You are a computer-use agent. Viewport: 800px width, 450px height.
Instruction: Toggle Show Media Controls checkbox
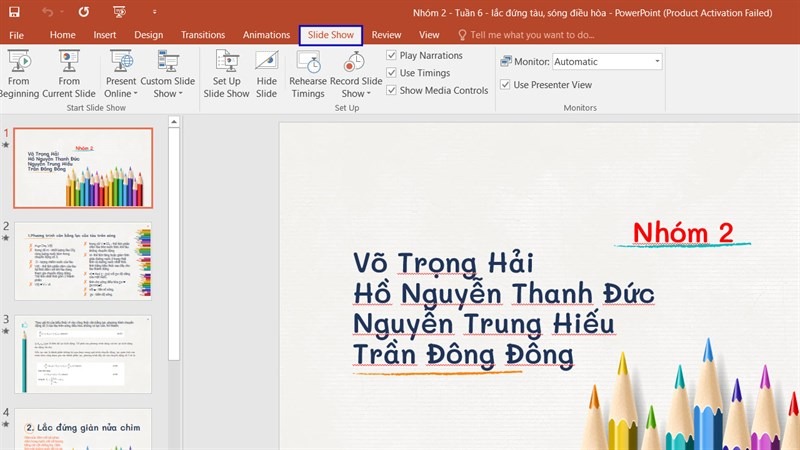391,90
